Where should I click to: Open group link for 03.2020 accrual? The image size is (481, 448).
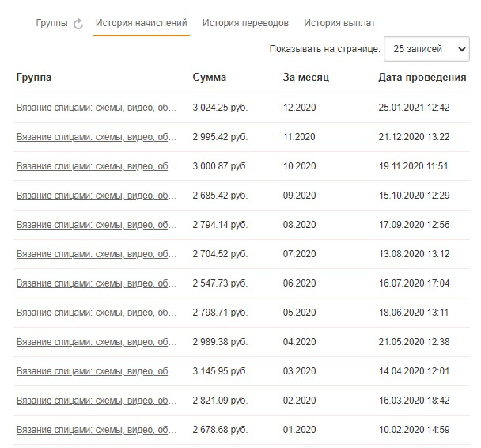(x=97, y=371)
